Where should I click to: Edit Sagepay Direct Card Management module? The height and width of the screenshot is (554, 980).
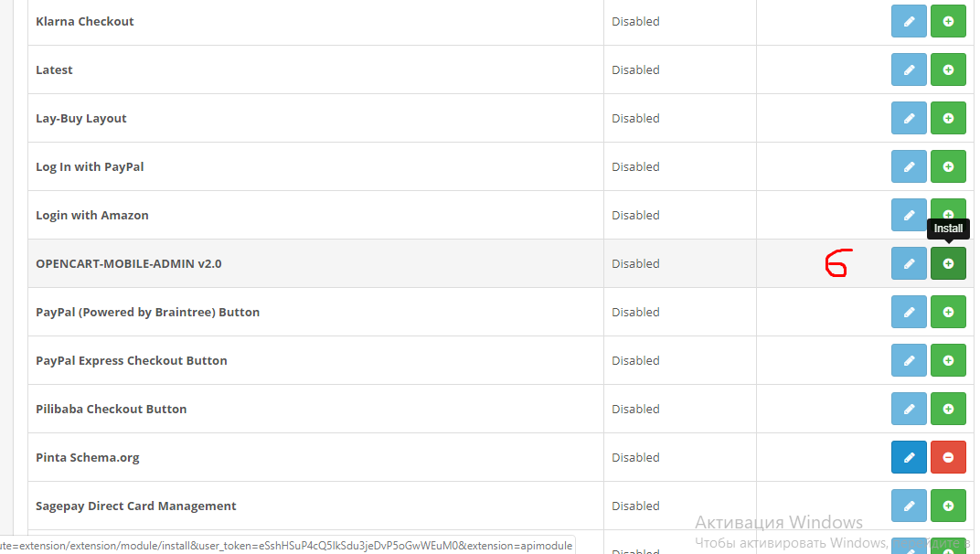tap(909, 506)
